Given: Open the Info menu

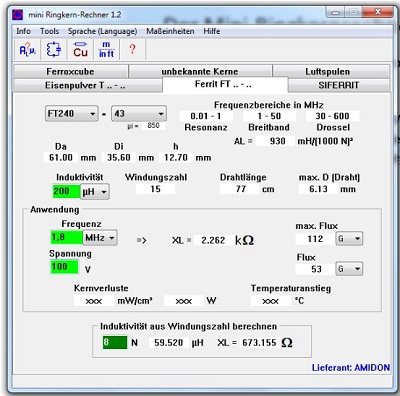Looking at the screenshot, I should click(23, 31).
